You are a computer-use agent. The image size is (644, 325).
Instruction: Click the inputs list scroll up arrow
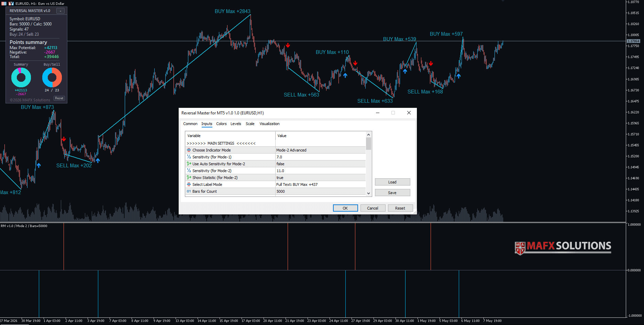(x=368, y=135)
